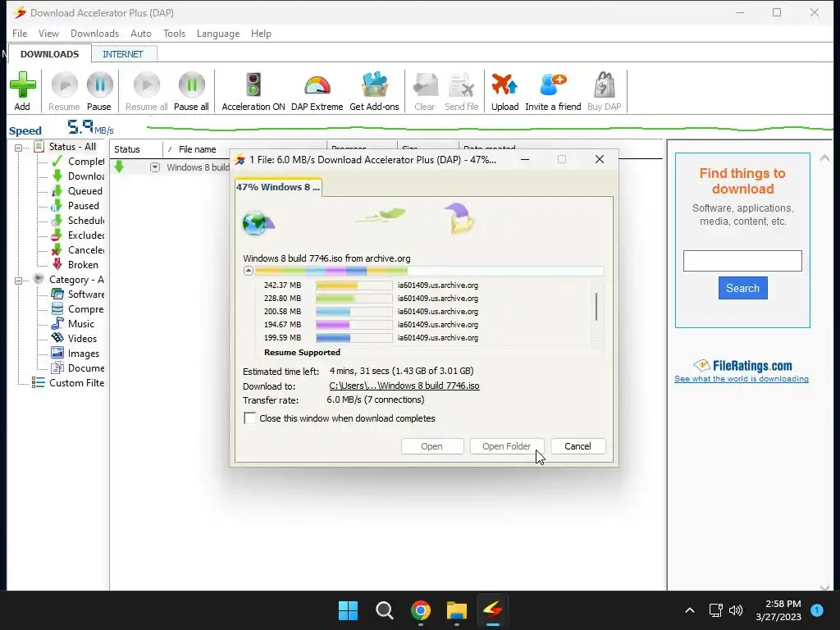Click the 242.37 MB connection progress bar
This screenshot has height=630, width=840.
point(354,285)
